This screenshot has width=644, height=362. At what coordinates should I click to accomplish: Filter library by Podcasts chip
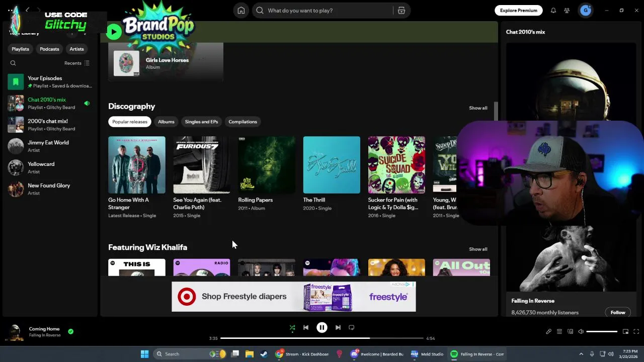click(x=49, y=49)
